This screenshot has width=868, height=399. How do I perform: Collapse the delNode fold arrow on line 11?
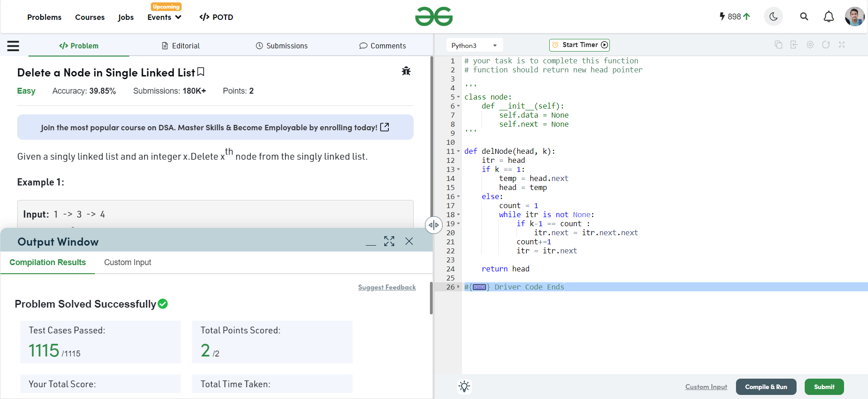[x=458, y=151]
